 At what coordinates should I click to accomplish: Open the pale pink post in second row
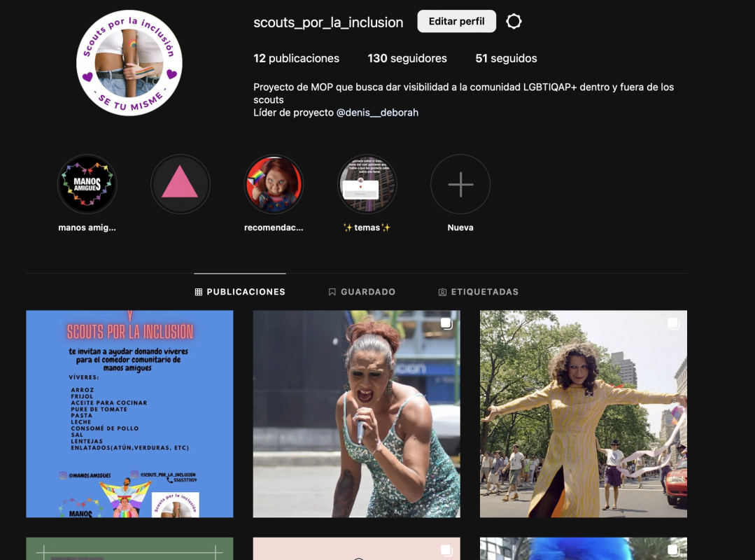pyautogui.click(x=356, y=549)
